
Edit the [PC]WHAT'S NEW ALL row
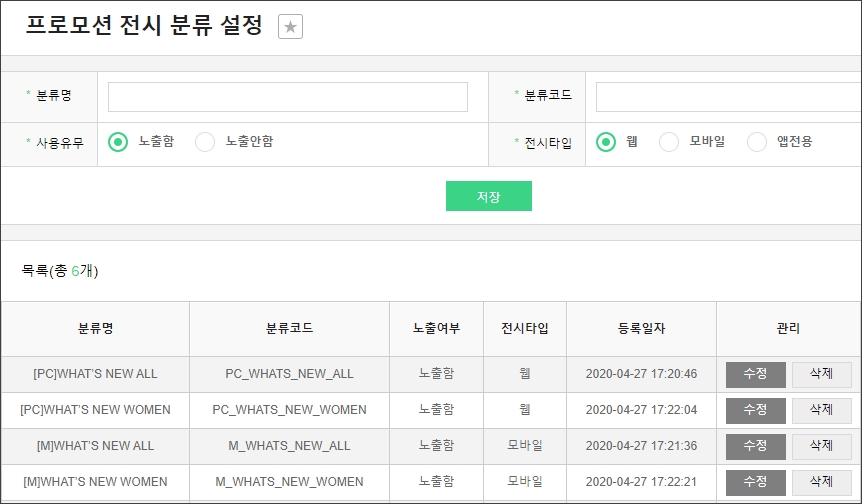tap(755, 374)
